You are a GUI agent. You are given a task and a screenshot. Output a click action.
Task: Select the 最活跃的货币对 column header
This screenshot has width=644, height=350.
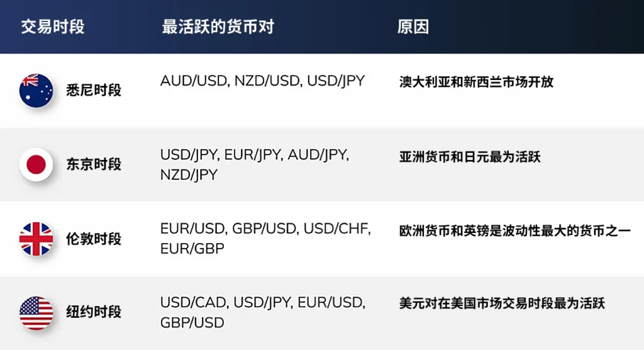click(x=218, y=27)
